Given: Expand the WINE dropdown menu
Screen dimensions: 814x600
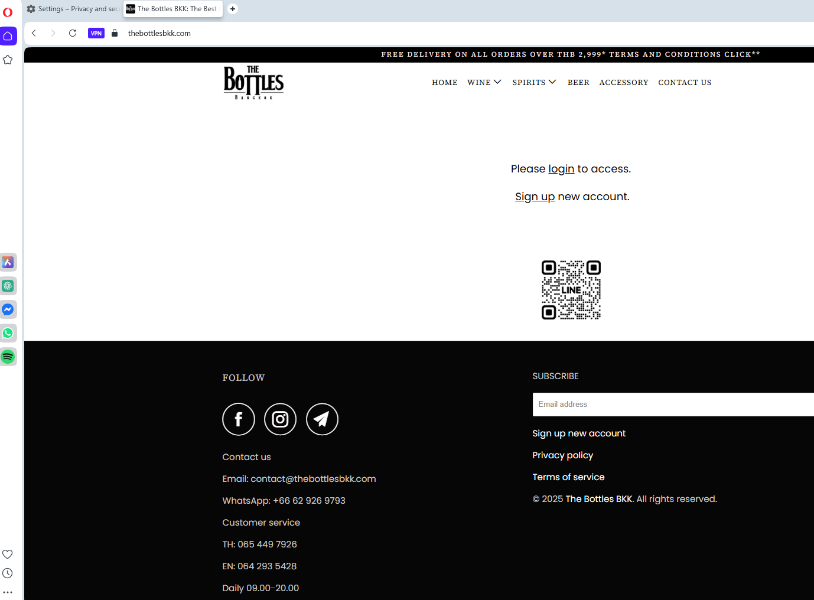Looking at the screenshot, I should [484, 83].
